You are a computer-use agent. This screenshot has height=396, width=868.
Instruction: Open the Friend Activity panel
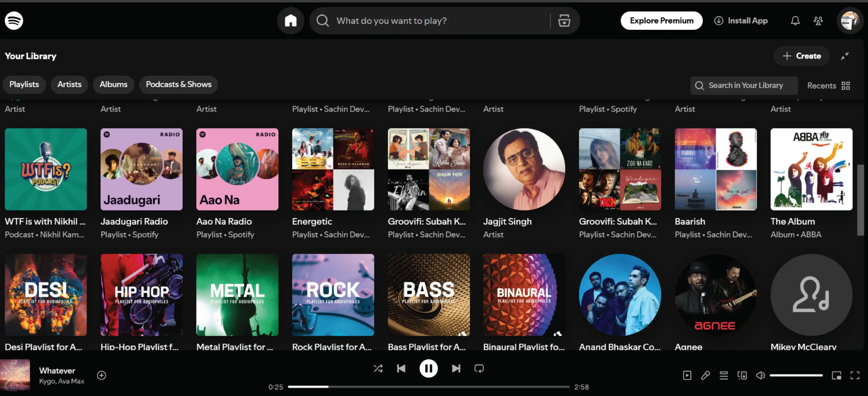point(818,21)
